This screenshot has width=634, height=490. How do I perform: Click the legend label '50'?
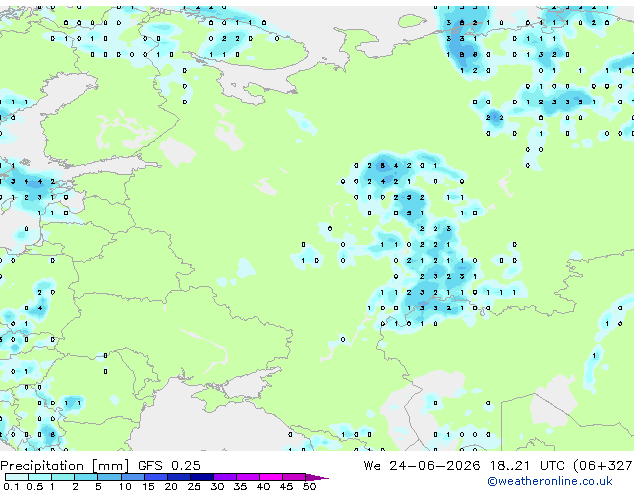coord(309,486)
